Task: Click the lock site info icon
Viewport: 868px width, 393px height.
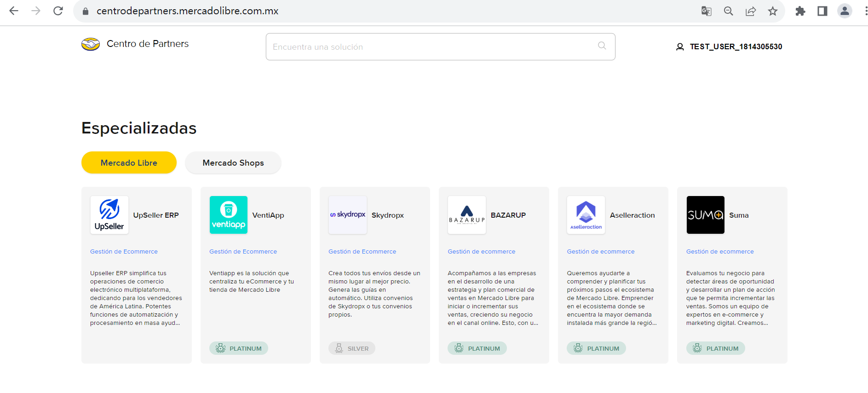Action: [x=85, y=11]
